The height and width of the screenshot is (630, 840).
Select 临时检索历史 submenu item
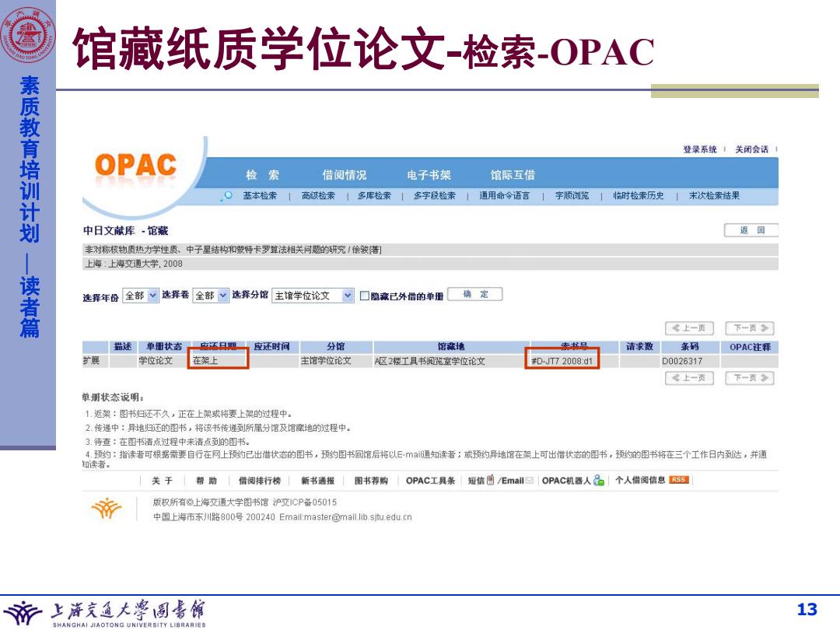pos(639,195)
